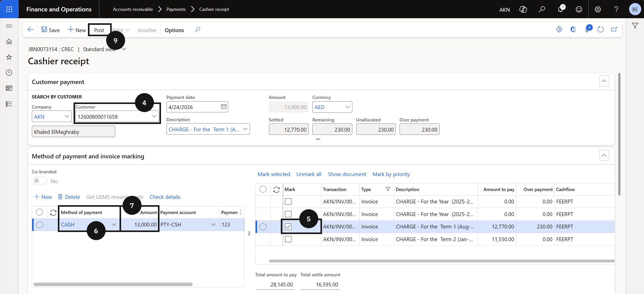Open the form in new window
Image resolution: width=644 pixels, height=294 pixels.
tap(614, 30)
